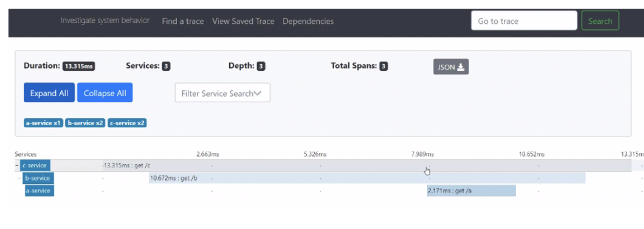644x229 pixels.
Task: Open the Filter Service Search dropdown
Action: (222, 93)
